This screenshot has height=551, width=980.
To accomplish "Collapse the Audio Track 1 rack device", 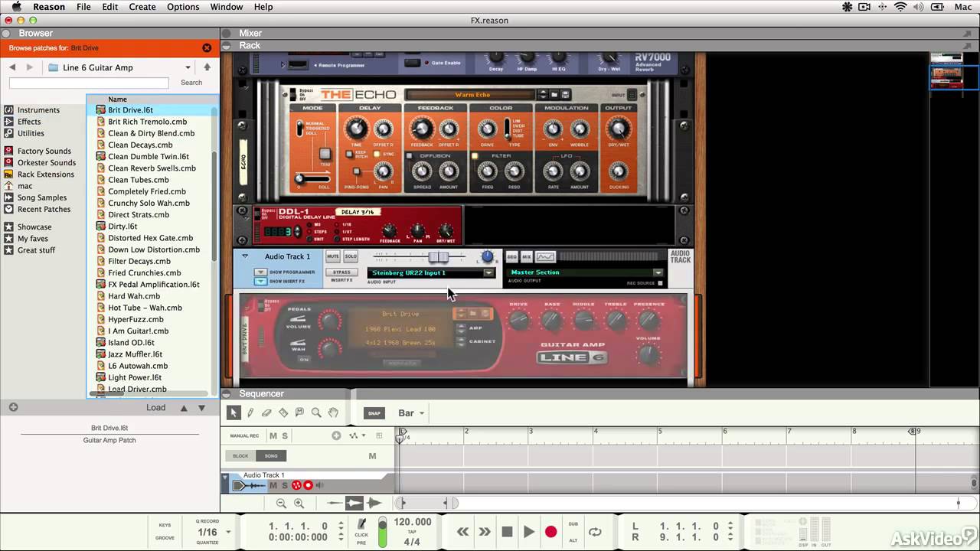I will click(x=245, y=256).
